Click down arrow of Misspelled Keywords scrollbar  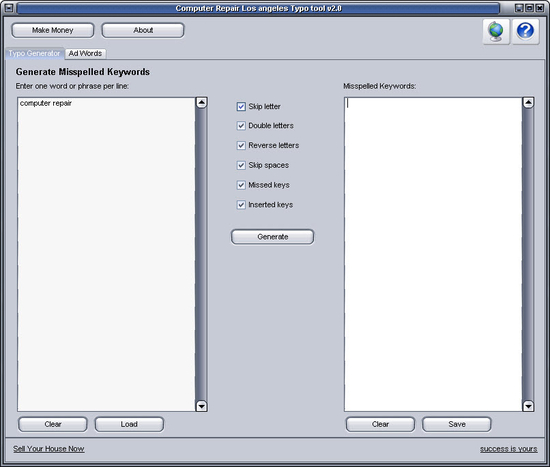pos(528,406)
